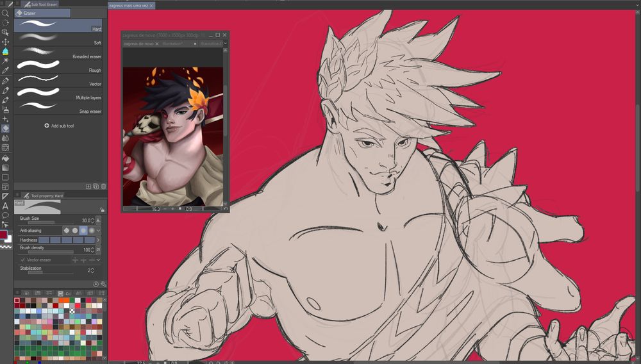The image size is (641, 364).
Task: Click the duplicate sub tool icon
Action: pos(96,186)
